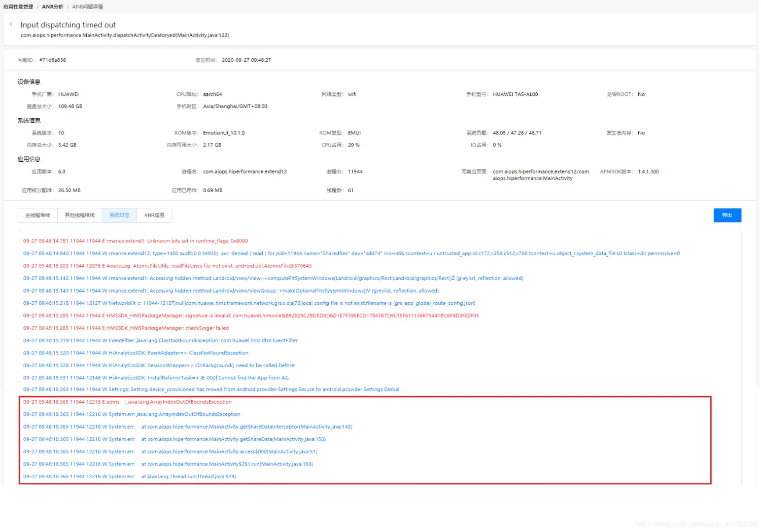Click the Settings device_provisioned log line
The width and height of the screenshot is (761, 532).
click(x=212, y=390)
